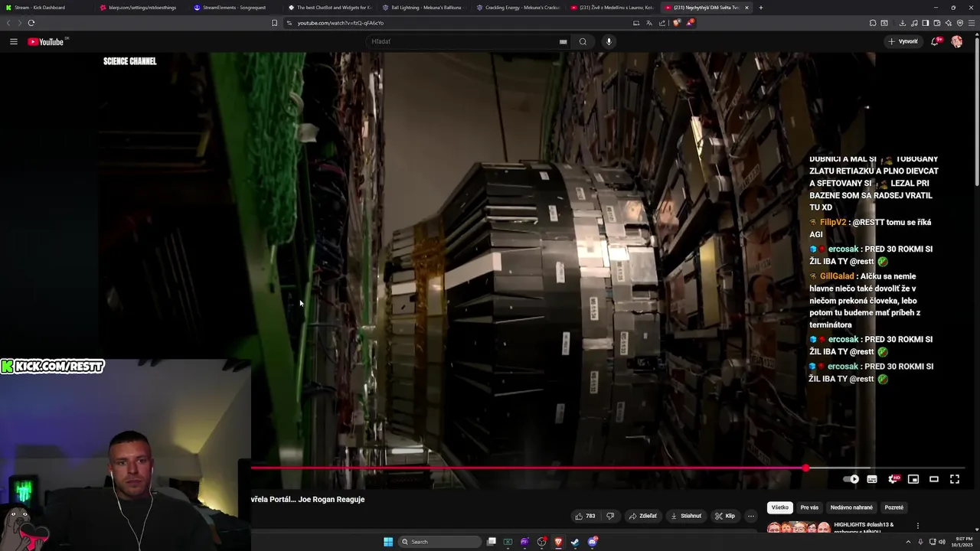The height and width of the screenshot is (551, 980).
Task: Select the Pre vás filter chip
Action: (x=809, y=507)
